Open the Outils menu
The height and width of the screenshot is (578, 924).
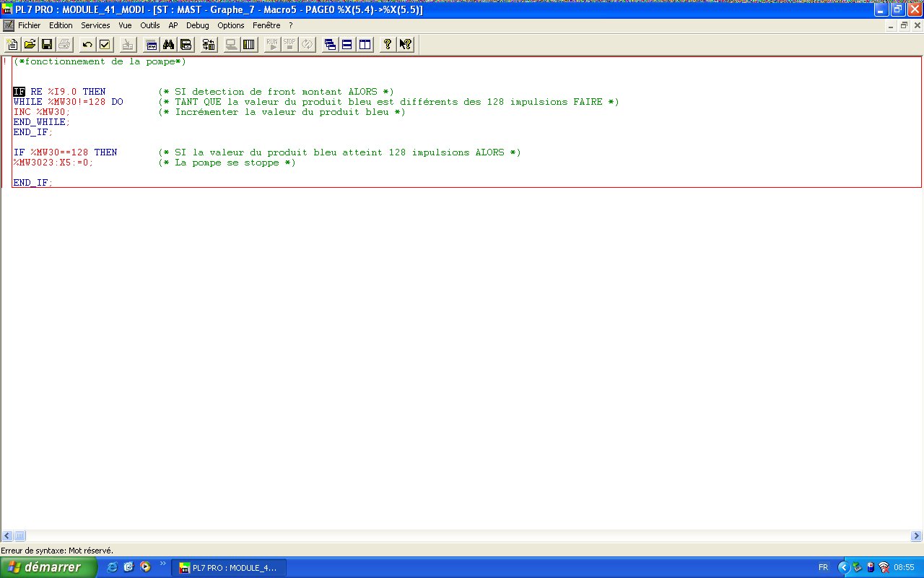coord(150,25)
